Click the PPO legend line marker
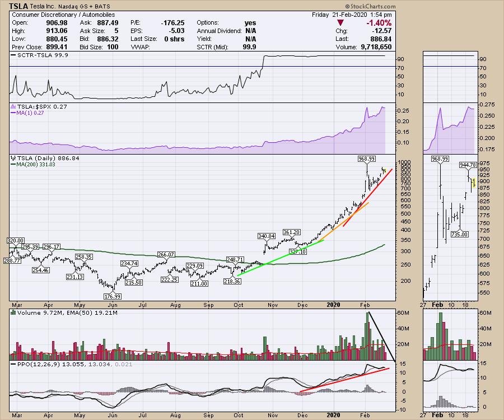This screenshot has width=504, height=420. click(12, 365)
